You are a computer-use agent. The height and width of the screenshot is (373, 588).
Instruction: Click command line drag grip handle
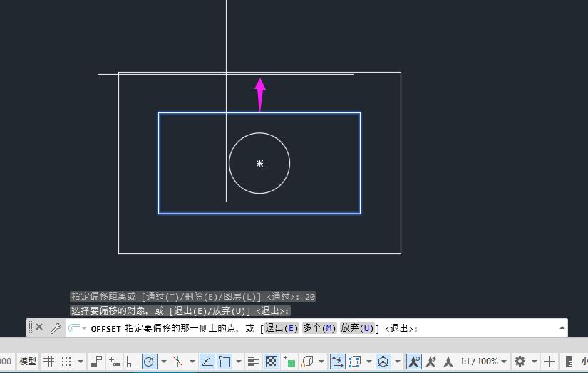[31, 327]
